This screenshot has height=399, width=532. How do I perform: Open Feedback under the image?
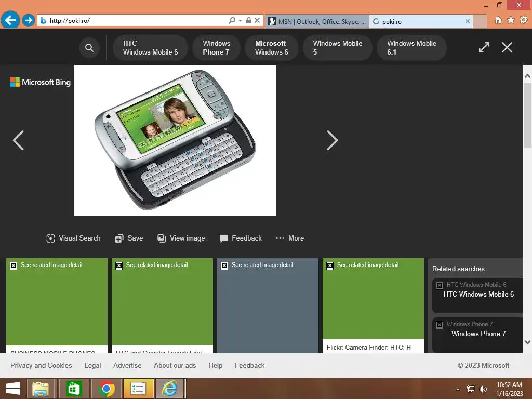[241, 238]
